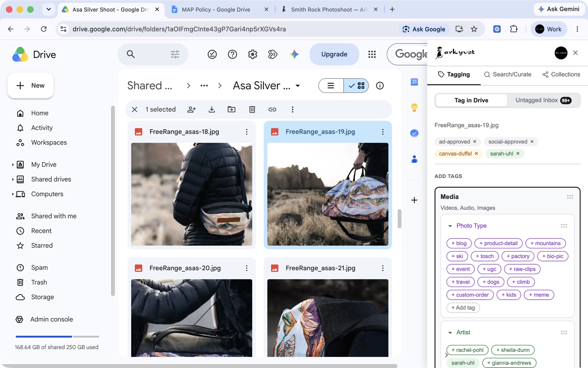Move selected file to trash icon
The height and width of the screenshot is (368, 588).
[x=252, y=110]
